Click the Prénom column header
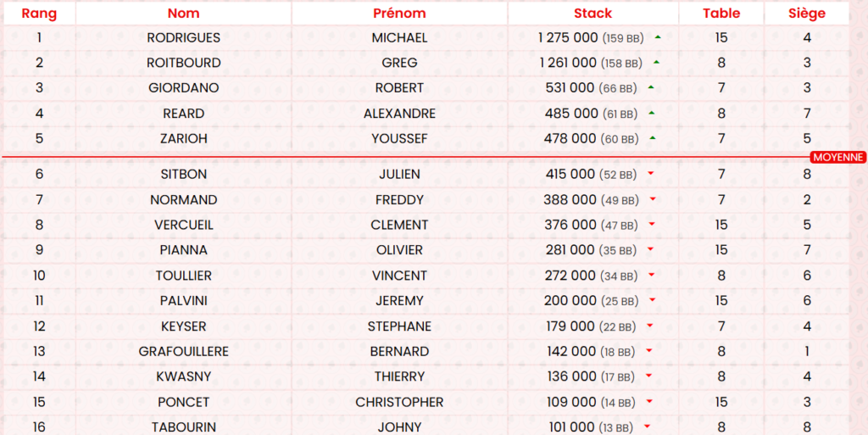 (x=399, y=14)
